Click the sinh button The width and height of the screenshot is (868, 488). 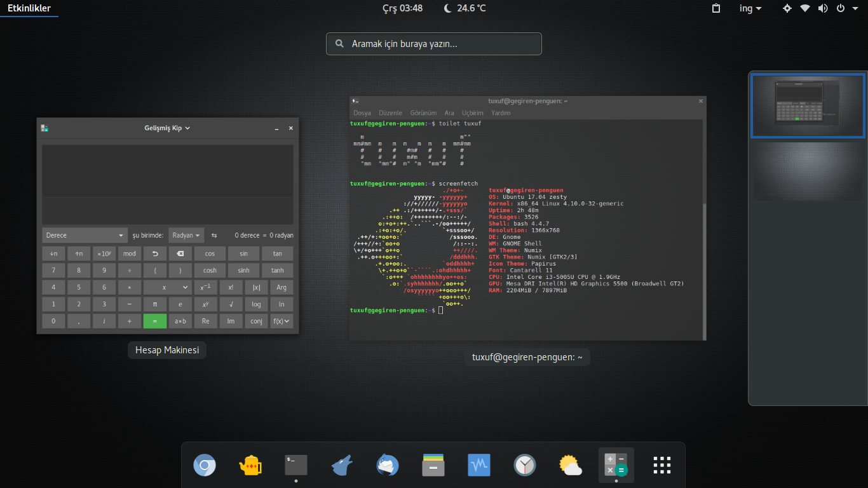(x=244, y=270)
